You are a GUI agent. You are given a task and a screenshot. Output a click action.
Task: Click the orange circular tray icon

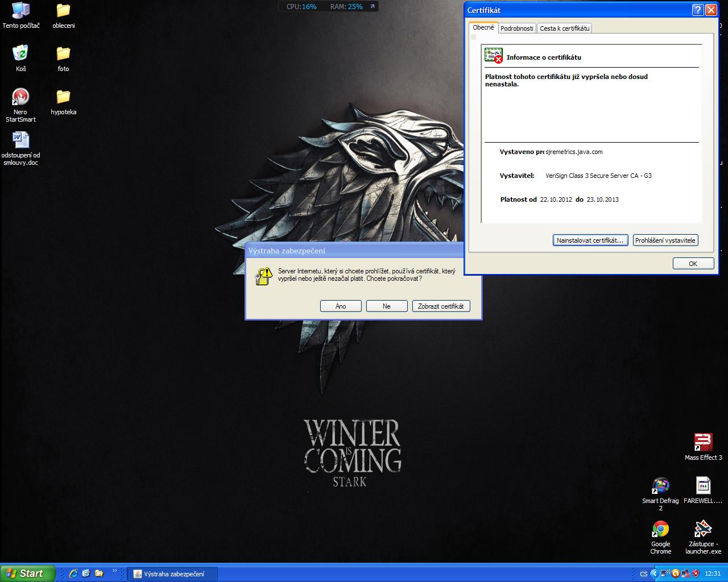pos(675,573)
